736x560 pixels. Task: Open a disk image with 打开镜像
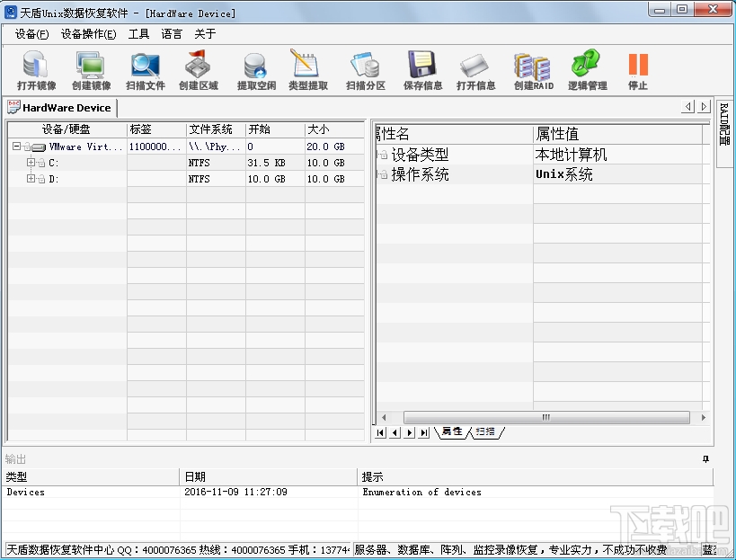[x=36, y=70]
